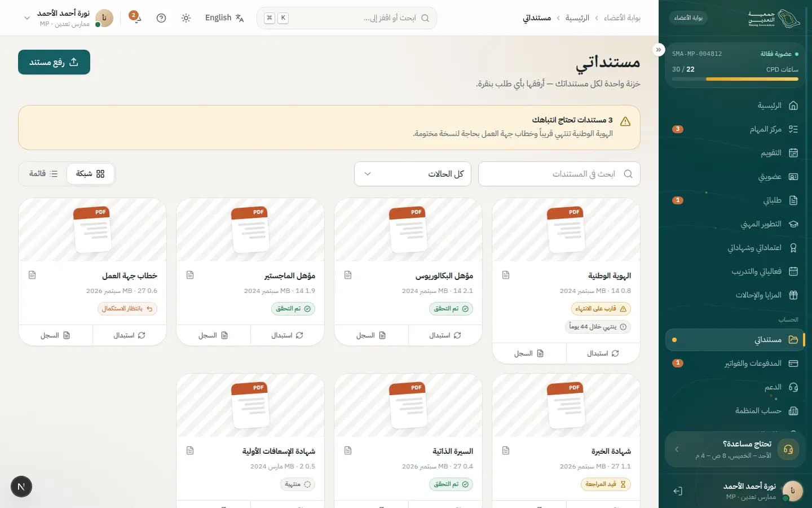Open the كل الحالات status dropdown
812x508 pixels.
(x=413, y=174)
